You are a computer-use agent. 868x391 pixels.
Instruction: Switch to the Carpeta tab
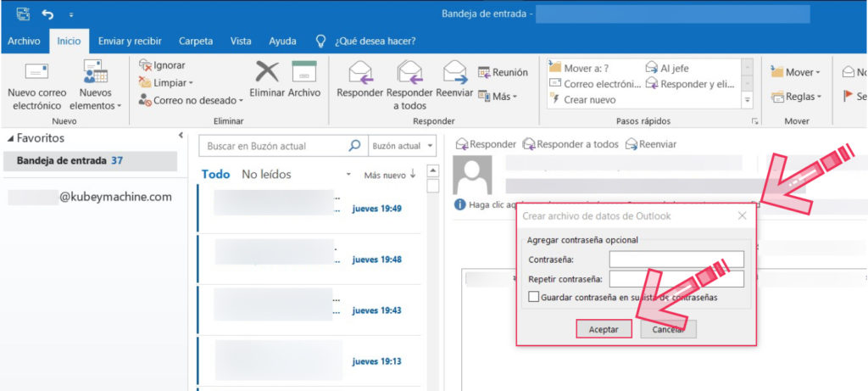(196, 41)
